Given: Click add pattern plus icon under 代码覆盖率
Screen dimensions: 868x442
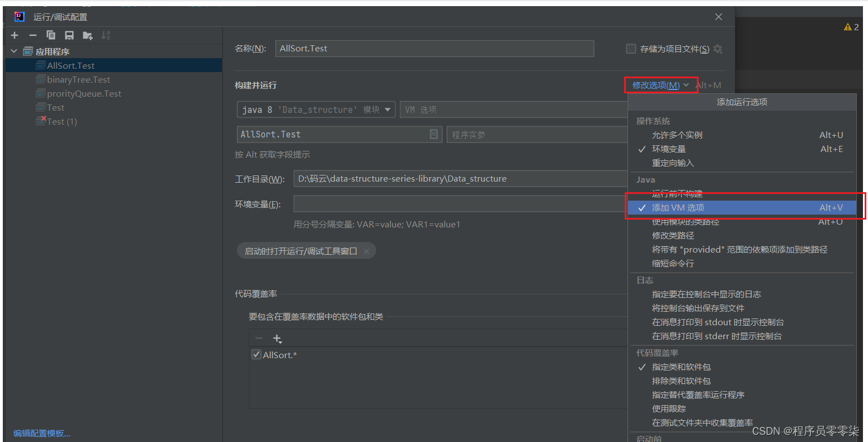Looking at the screenshot, I should (x=277, y=339).
